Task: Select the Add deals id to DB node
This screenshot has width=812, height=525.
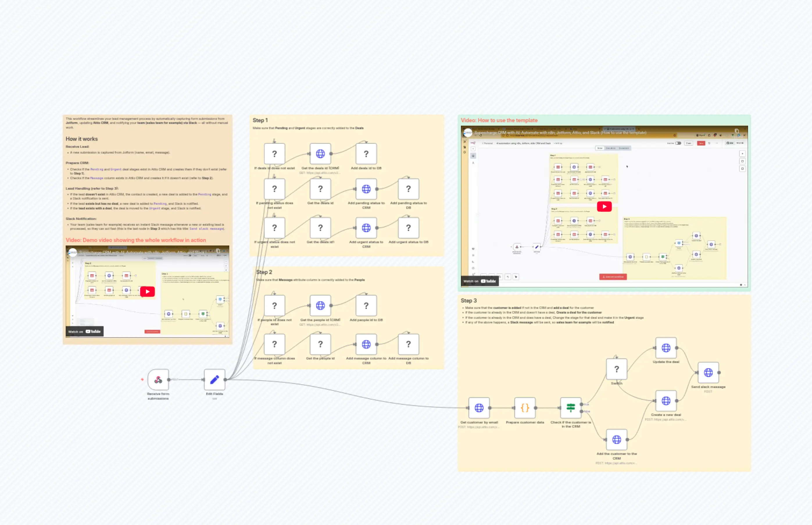Action: 366,154
